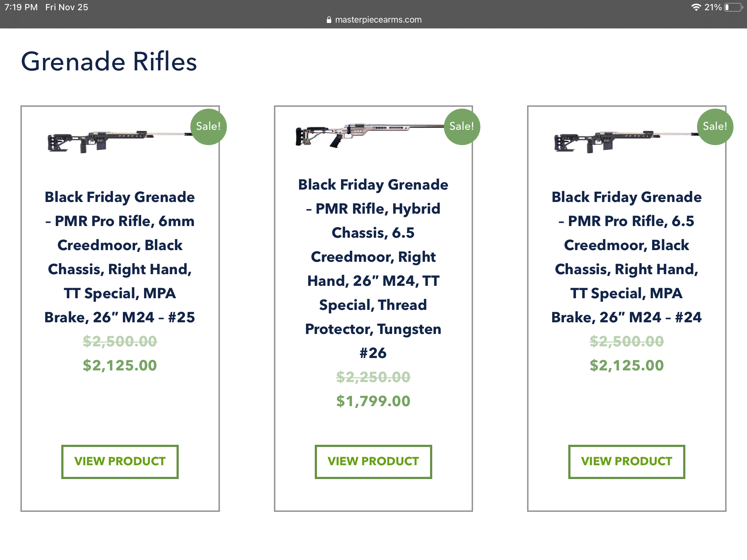Click the crossed-out $2,250.00 original price
The image size is (747, 560).
[373, 377]
